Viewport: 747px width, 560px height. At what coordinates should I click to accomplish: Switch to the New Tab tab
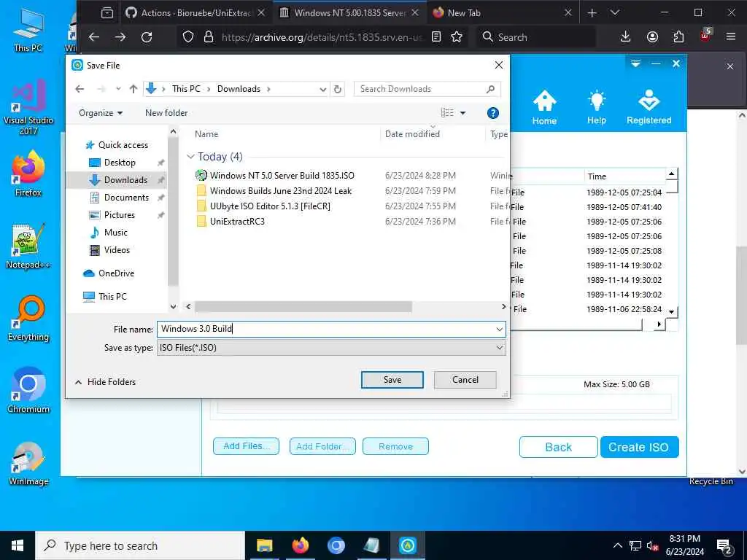coord(501,13)
